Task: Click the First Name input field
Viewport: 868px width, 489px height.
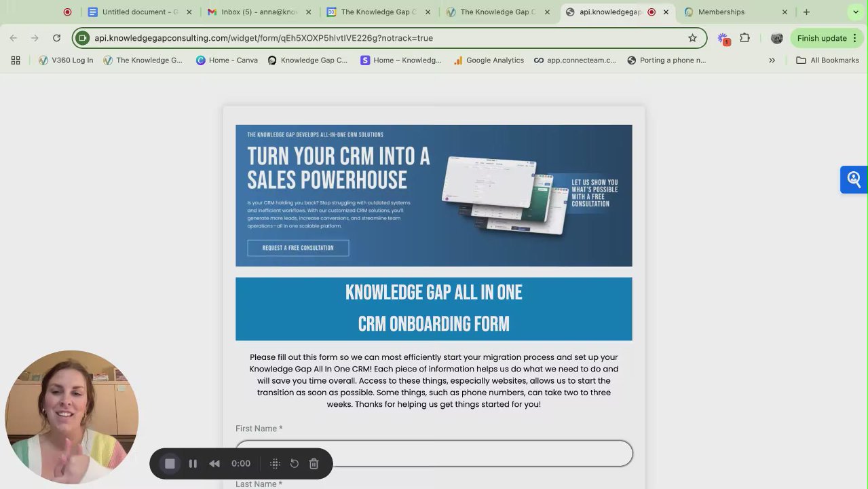Action: pos(434,453)
